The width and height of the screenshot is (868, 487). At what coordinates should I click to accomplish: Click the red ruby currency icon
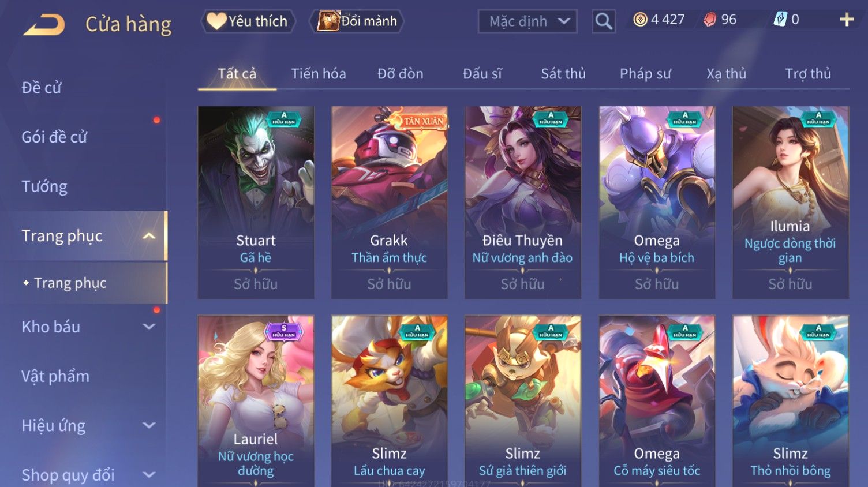(710, 20)
